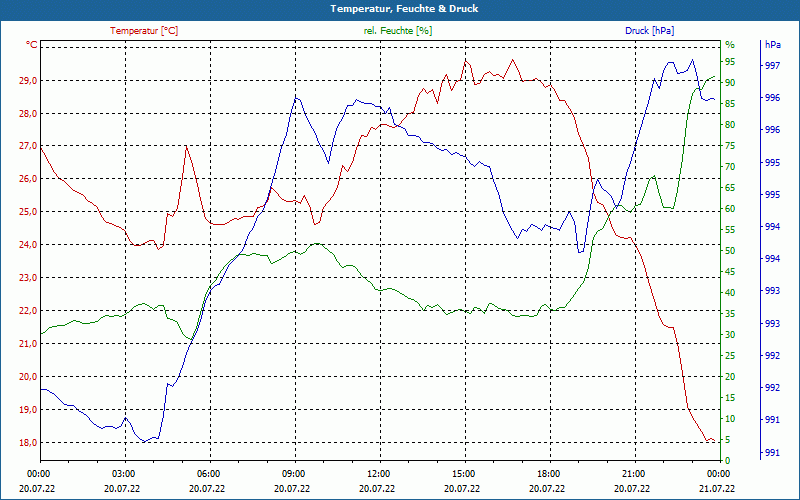This screenshot has height=500, width=800.
Task: Click the red "°C" axis unit label
Action: (x=32, y=45)
